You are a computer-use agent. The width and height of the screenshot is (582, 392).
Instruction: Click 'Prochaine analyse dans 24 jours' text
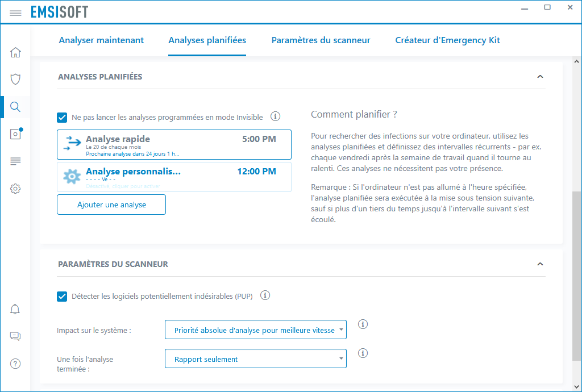coord(132,154)
